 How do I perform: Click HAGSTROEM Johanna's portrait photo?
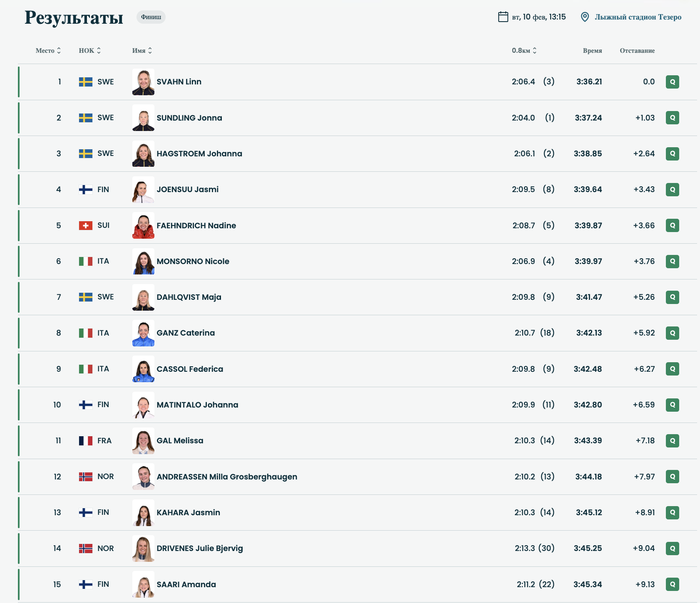143,154
